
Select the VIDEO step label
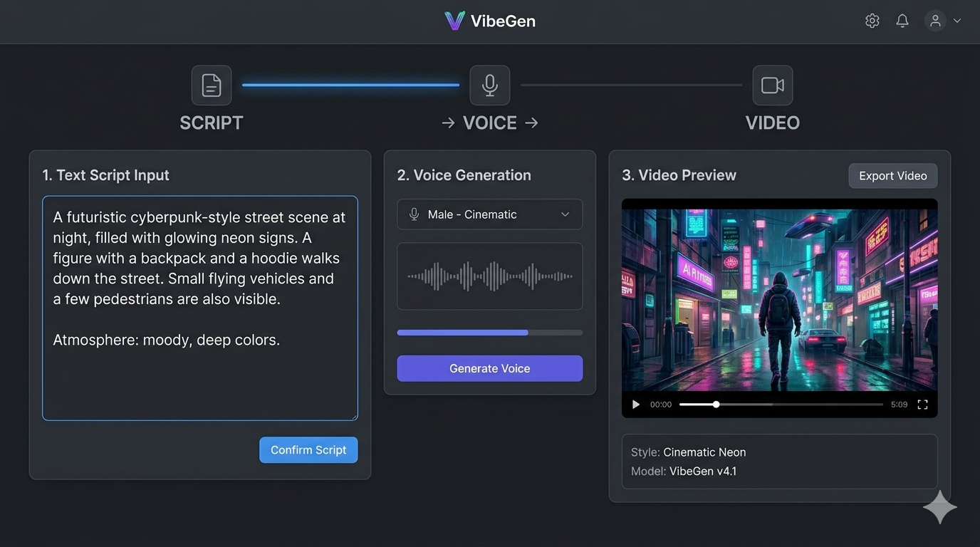tap(772, 123)
